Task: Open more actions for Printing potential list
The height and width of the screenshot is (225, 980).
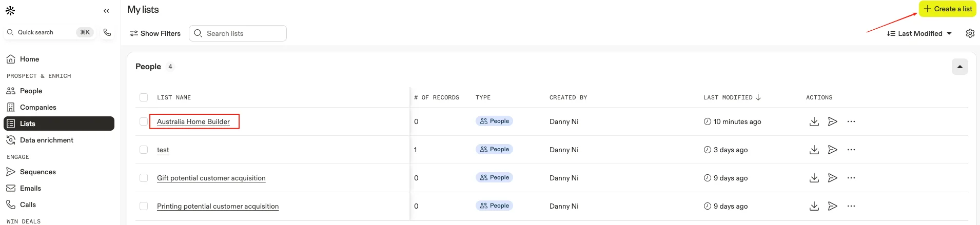Action: 851,206
